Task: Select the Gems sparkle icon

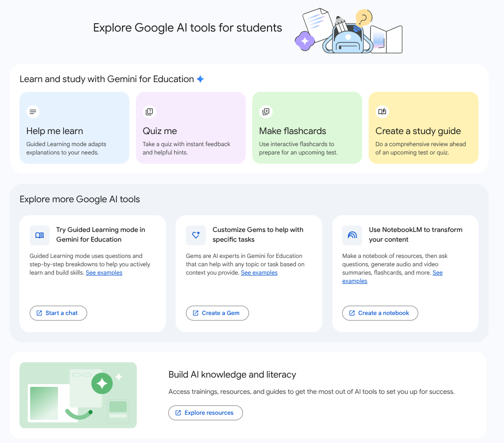Action: [x=196, y=235]
